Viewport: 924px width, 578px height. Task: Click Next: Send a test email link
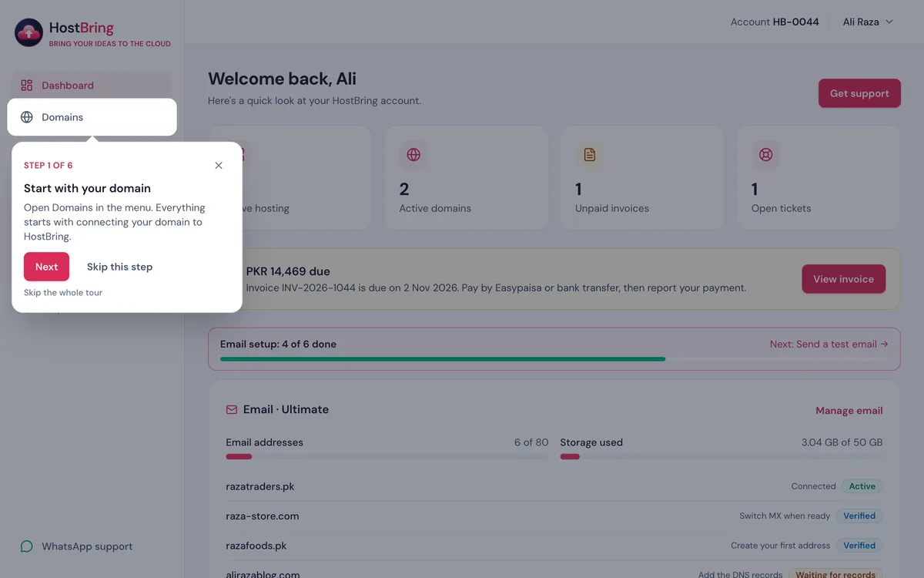tap(829, 344)
